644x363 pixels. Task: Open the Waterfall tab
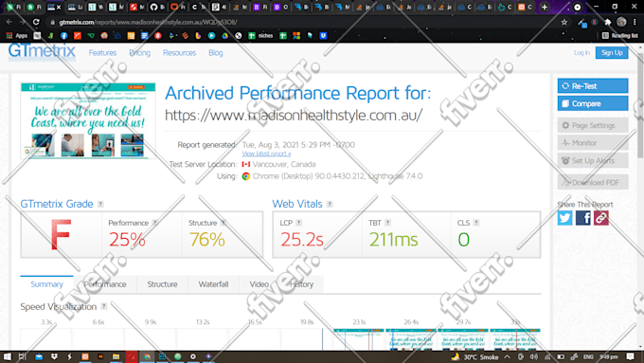tap(213, 284)
